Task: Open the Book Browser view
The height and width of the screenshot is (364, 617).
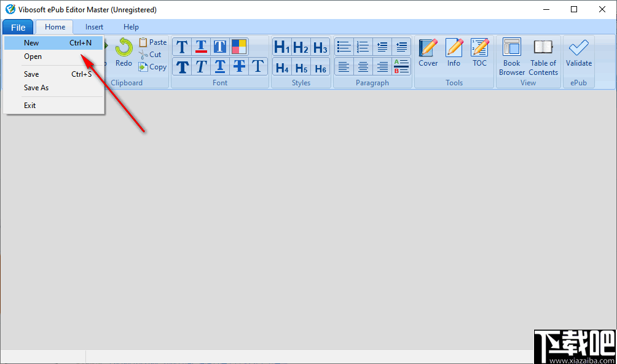Action: click(x=511, y=56)
